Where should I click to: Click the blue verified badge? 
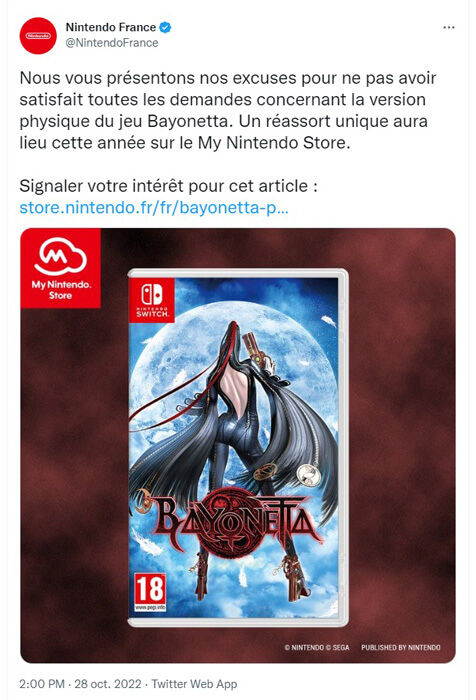click(x=165, y=28)
